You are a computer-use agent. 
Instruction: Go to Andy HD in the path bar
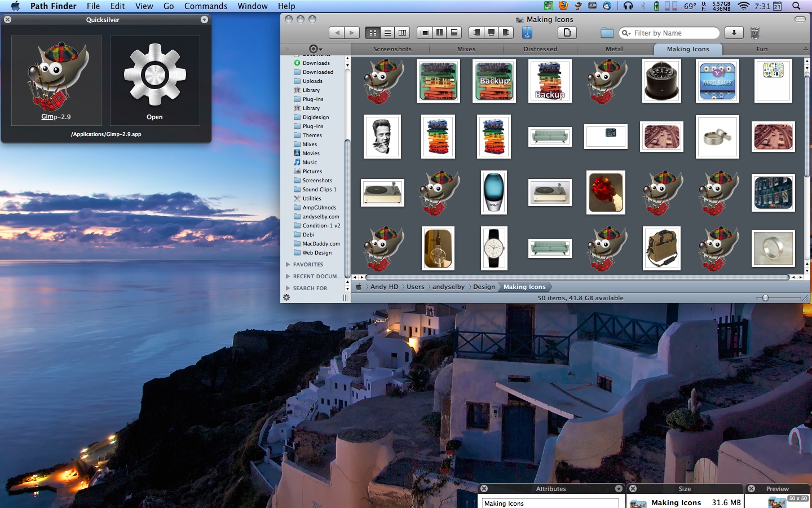(384, 287)
